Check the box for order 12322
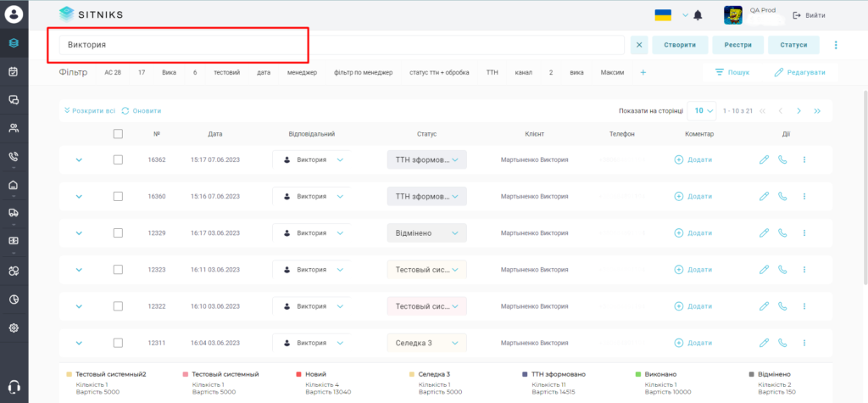The width and height of the screenshot is (868, 403). tap(118, 306)
